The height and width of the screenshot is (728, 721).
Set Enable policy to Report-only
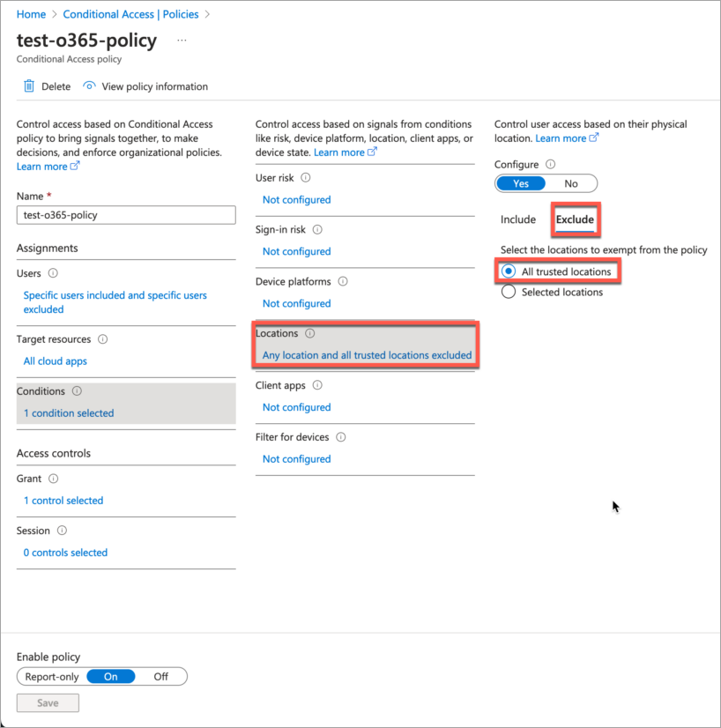52,677
